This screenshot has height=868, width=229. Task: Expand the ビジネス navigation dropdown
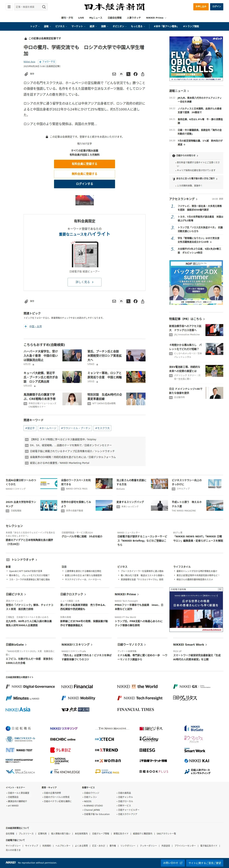61,26
